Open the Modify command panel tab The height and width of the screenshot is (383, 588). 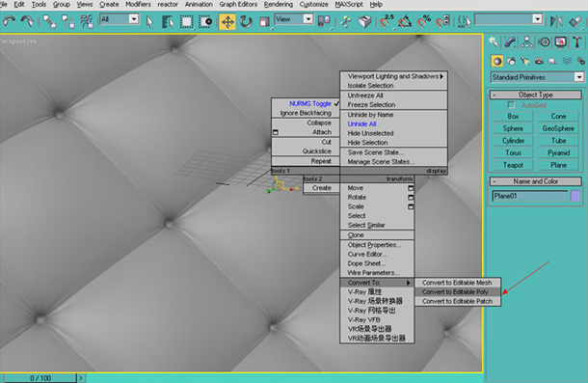coord(510,42)
